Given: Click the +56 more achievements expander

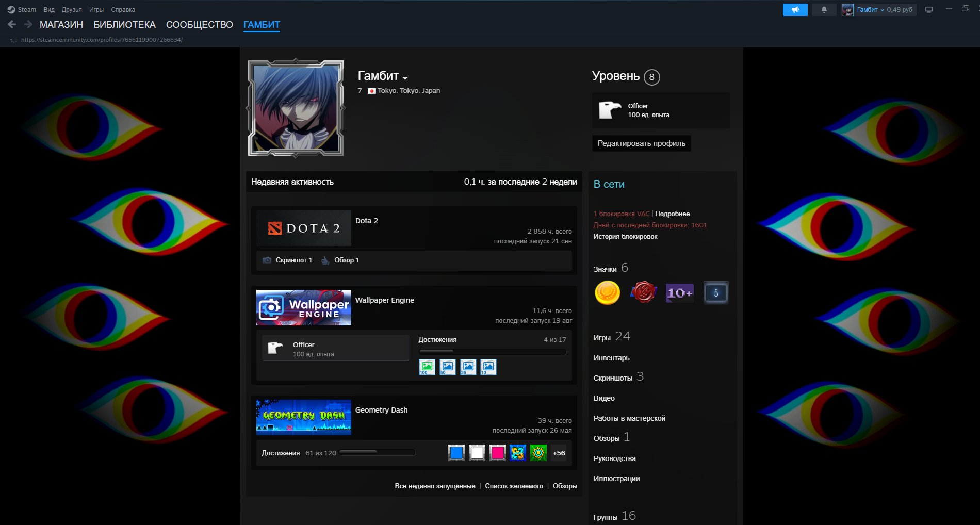Looking at the screenshot, I should pos(559,453).
